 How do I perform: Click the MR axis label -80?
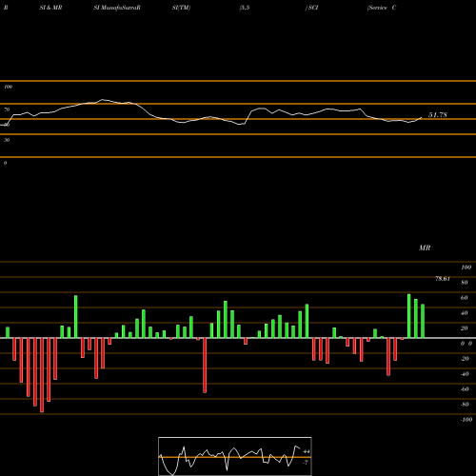click(465, 405)
